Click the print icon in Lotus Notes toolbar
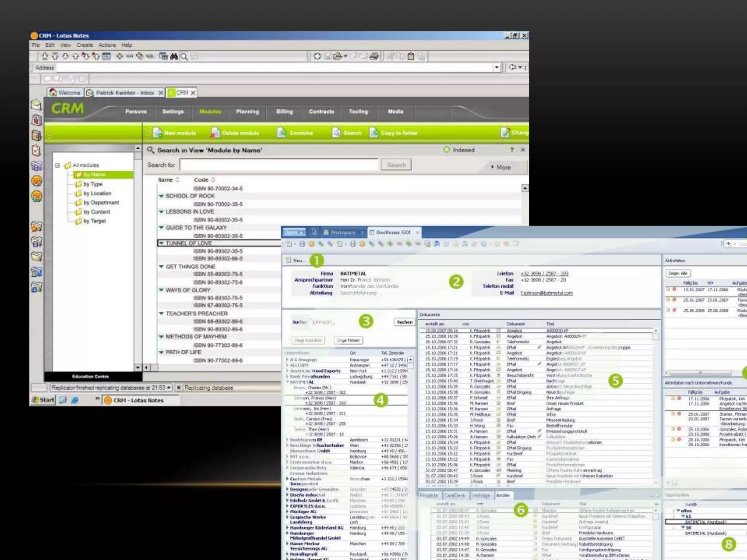 (x=374, y=57)
